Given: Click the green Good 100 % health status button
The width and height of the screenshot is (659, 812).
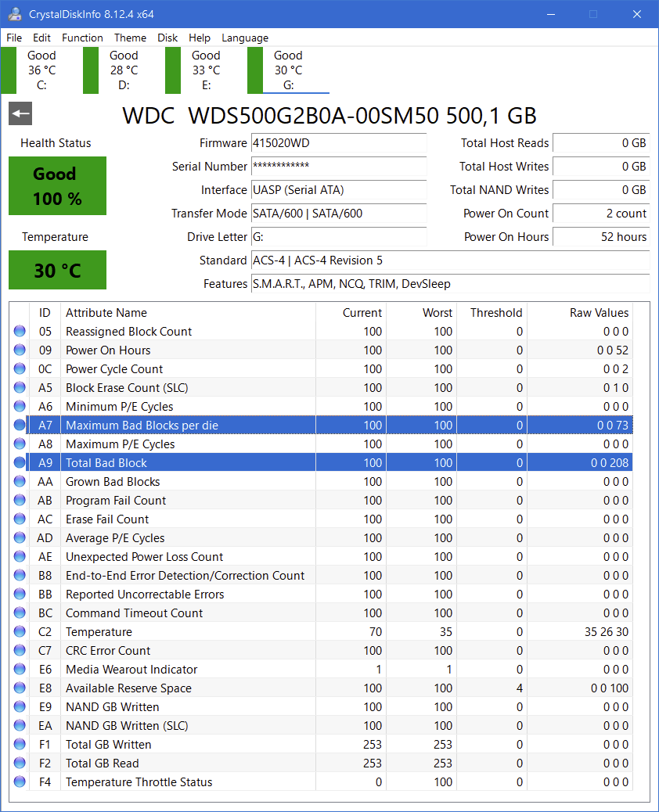Looking at the screenshot, I should tap(57, 186).
